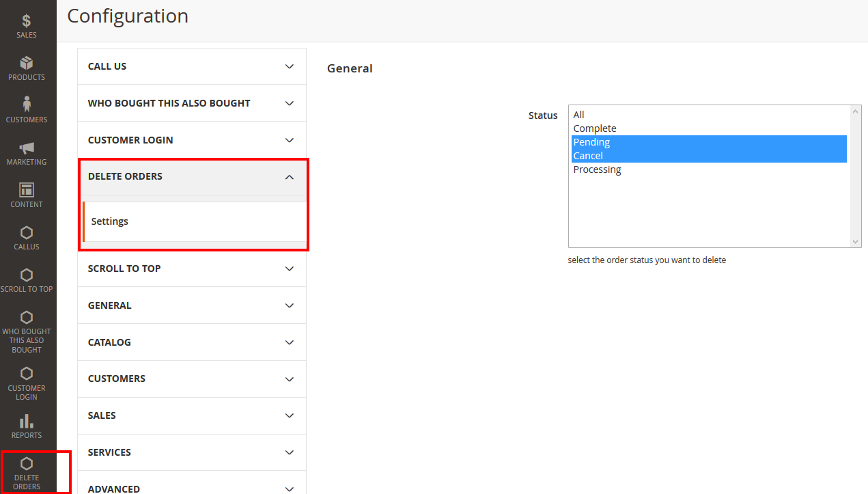Screen dimensions: 868x494
Task: Expand the Catalog configuration section
Action: 191,342
